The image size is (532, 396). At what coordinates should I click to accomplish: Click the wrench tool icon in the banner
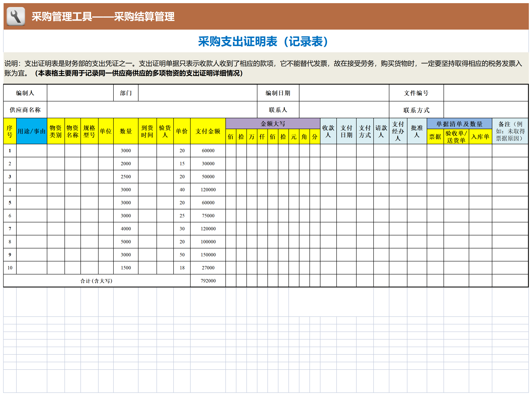[x=16, y=16]
